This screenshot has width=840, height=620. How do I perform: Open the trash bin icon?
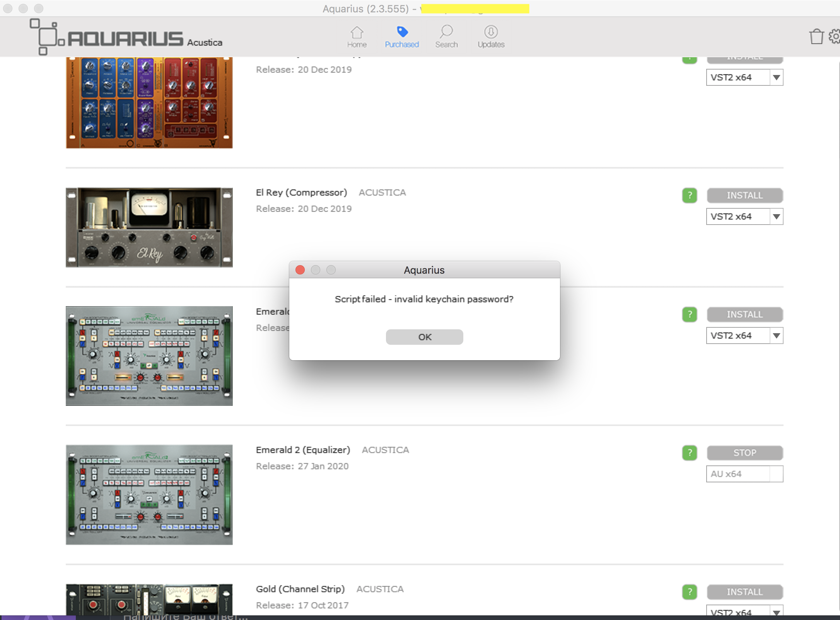(x=816, y=37)
